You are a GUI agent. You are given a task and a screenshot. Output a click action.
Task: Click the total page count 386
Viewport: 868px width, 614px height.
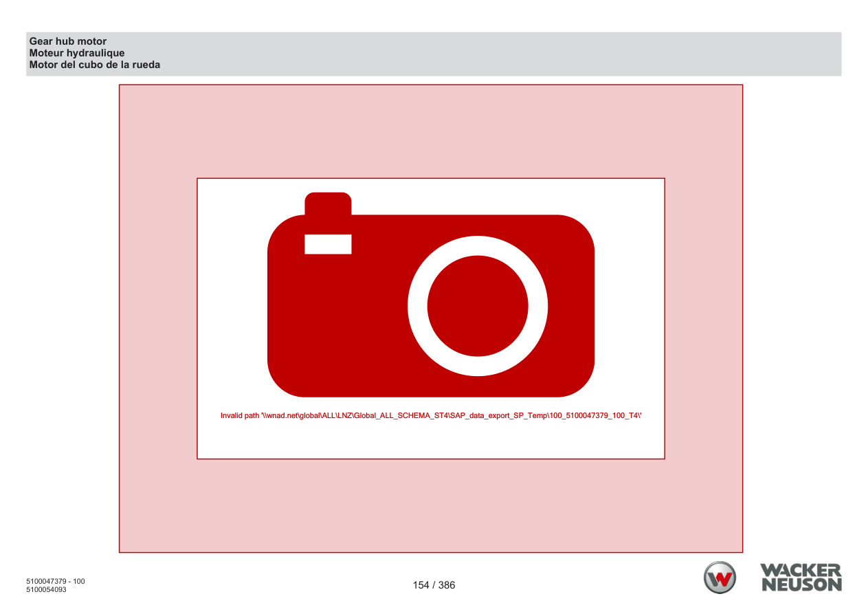(447, 585)
